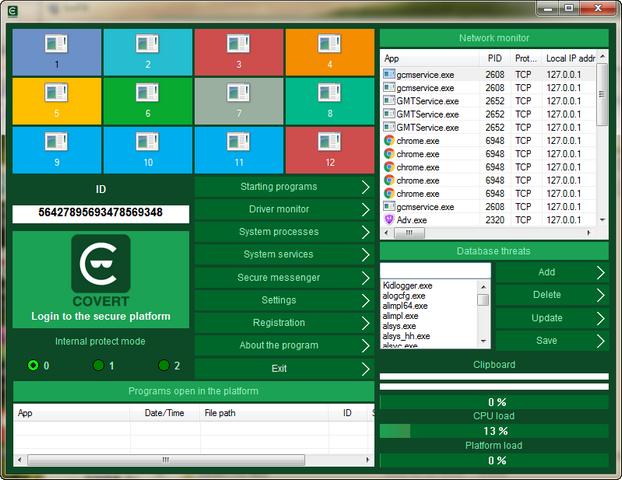Click the Prot... column header
The height and width of the screenshot is (480, 622).
[x=526, y=59]
